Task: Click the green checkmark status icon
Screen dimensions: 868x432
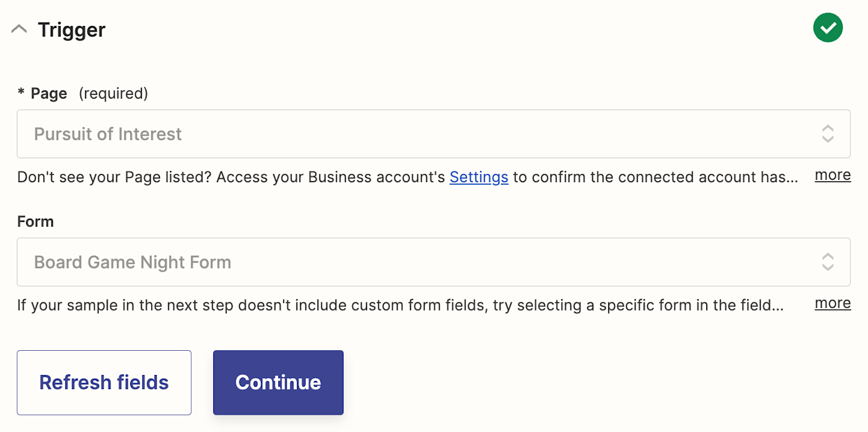Action: coord(828,28)
